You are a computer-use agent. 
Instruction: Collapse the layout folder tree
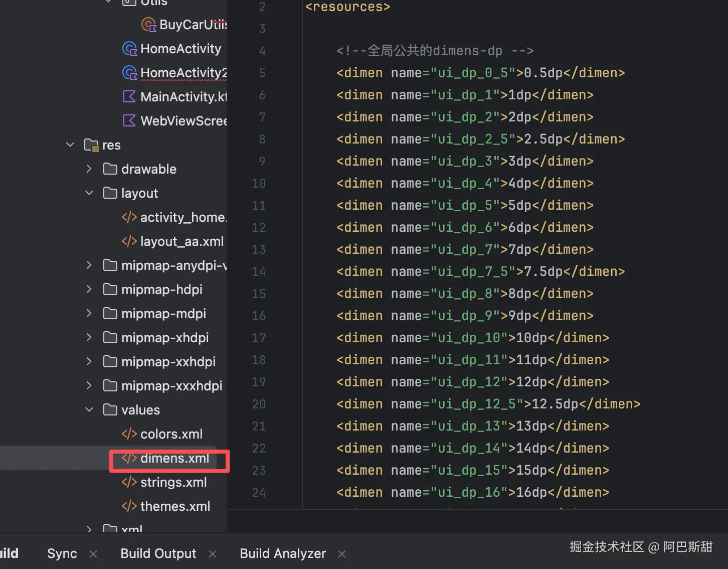click(89, 193)
